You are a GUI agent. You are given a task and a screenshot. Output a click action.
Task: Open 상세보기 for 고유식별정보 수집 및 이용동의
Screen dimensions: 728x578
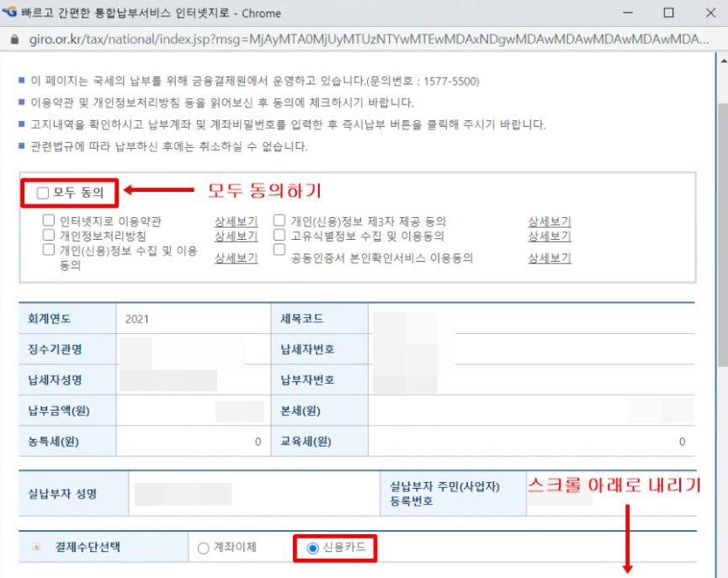550,236
